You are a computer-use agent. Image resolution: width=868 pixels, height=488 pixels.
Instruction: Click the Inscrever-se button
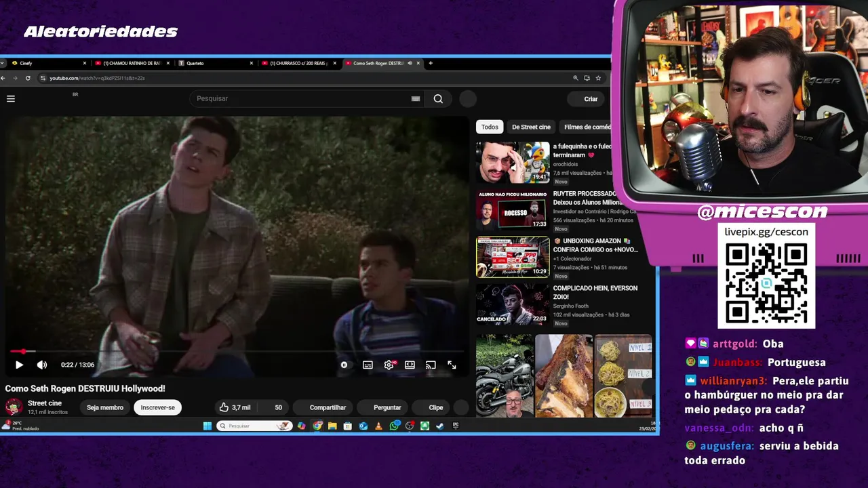tap(158, 407)
